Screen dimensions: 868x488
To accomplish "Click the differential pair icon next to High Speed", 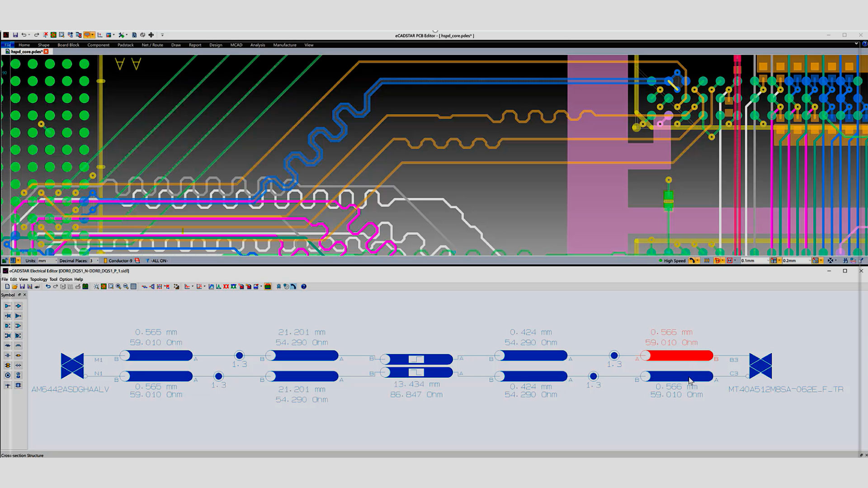I will (x=707, y=261).
